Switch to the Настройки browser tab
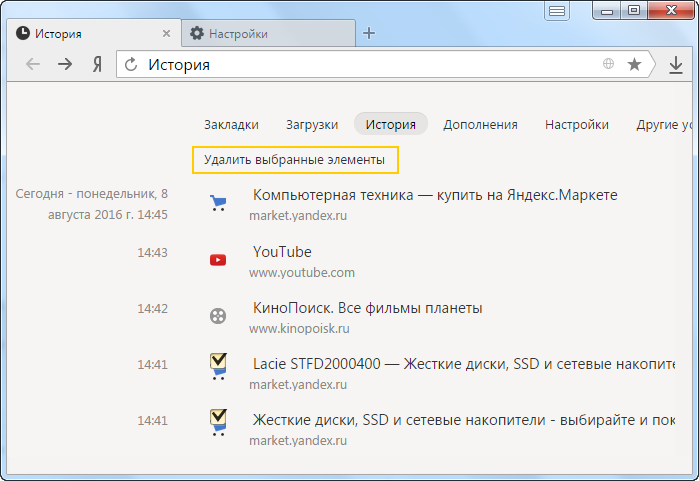 point(268,33)
